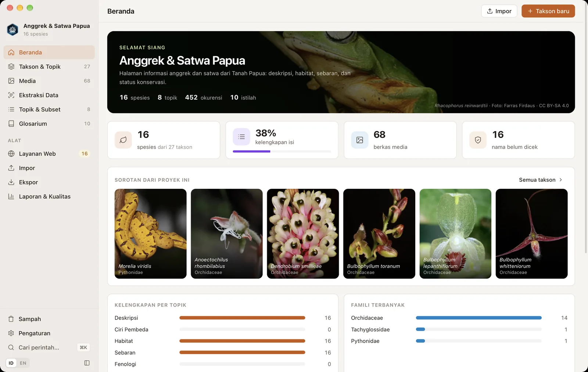
Task: Click the project logo icon beside Anggrek & Satwa Papua
Action: (x=13, y=30)
